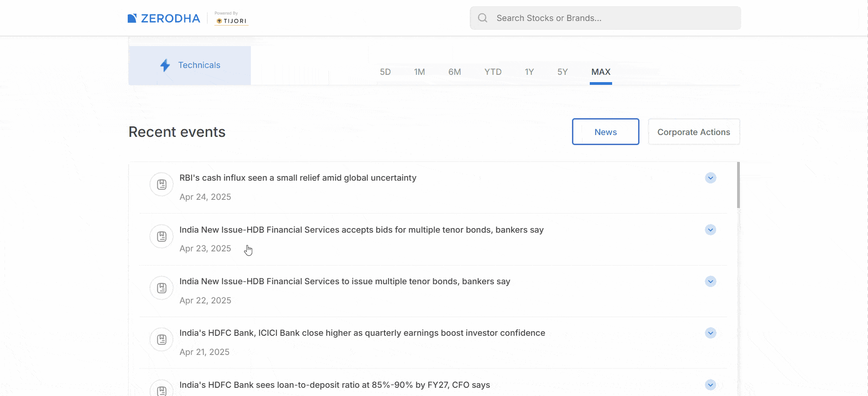
Task: Click the date Apr 22, 2025
Action: point(205,301)
